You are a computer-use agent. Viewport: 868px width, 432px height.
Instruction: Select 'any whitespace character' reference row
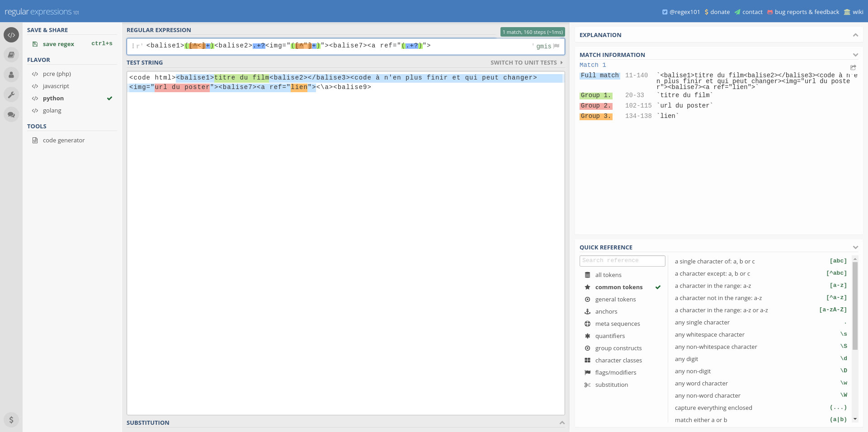(761, 334)
